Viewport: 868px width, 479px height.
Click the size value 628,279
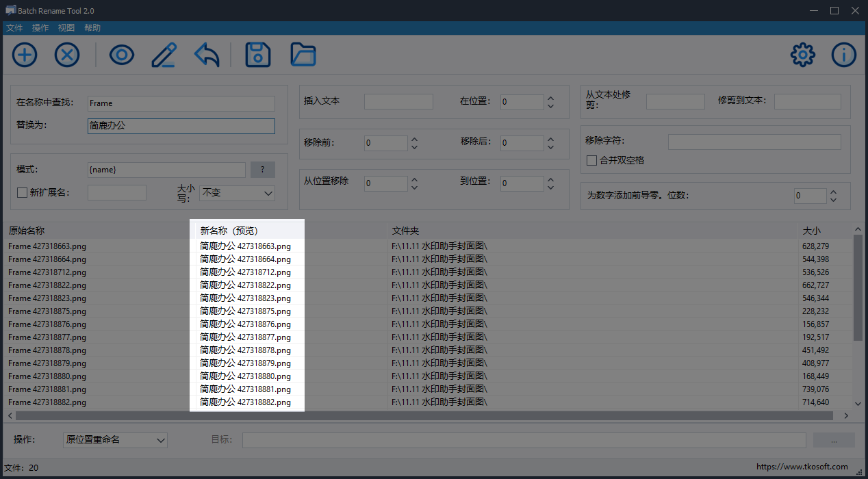click(x=815, y=246)
